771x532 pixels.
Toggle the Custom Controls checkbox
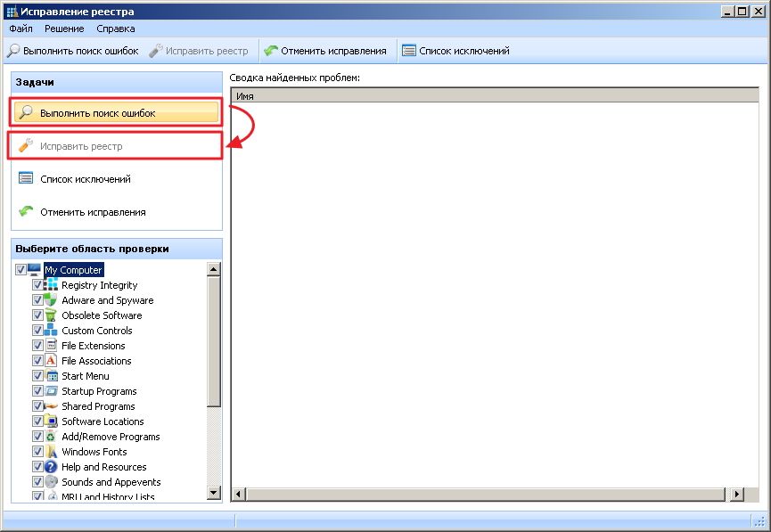[37, 331]
